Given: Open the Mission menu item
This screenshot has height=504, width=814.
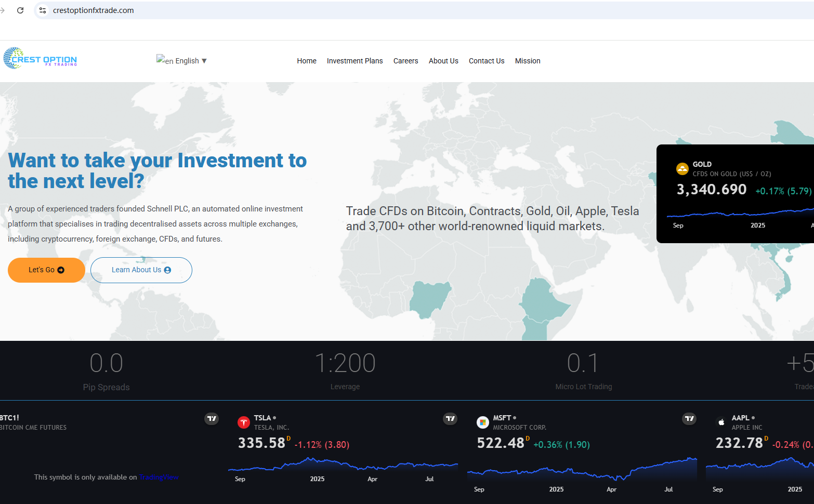Looking at the screenshot, I should [528, 61].
